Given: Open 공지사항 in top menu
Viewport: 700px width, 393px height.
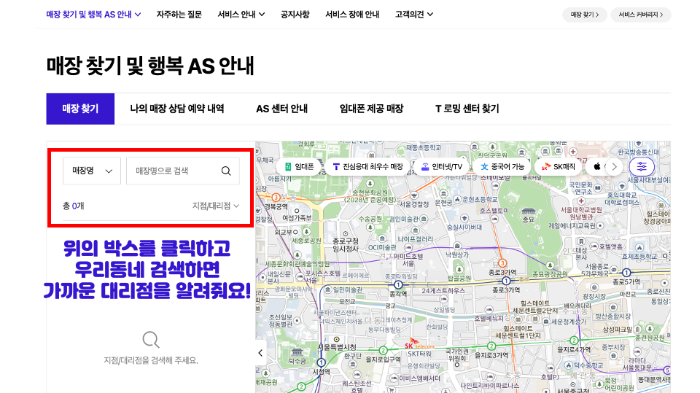Looking at the screenshot, I should pos(295,14).
